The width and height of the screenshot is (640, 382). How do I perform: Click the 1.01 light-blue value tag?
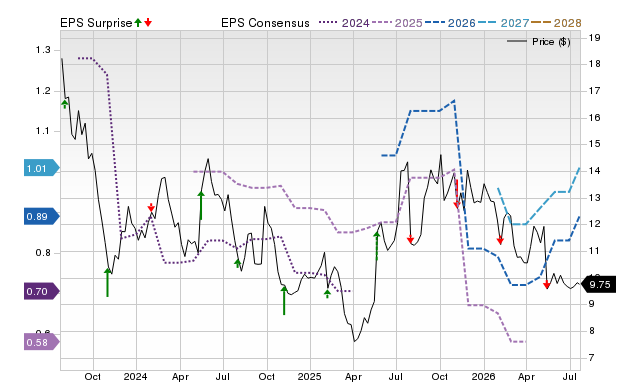pos(42,168)
